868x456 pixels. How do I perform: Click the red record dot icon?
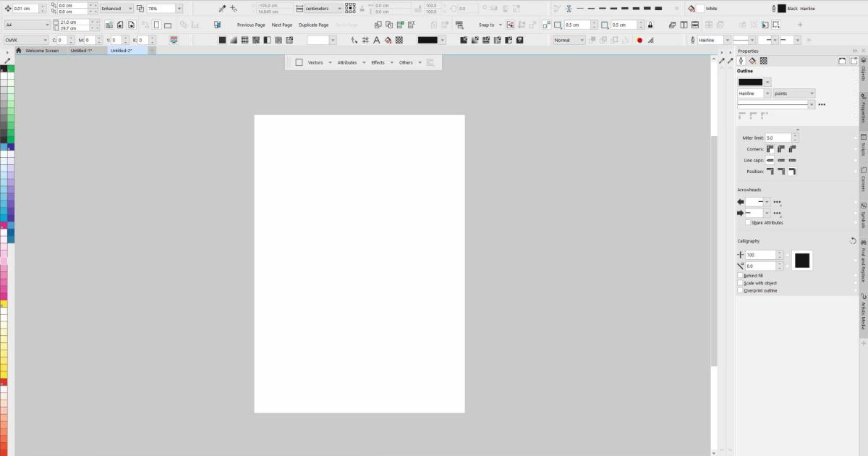[x=639, y=41]
